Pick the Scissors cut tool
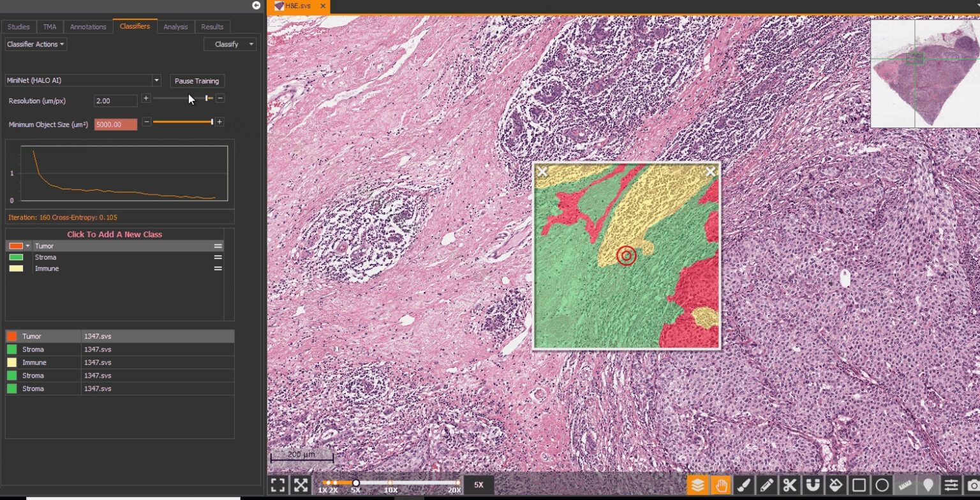 coord(790,485)
